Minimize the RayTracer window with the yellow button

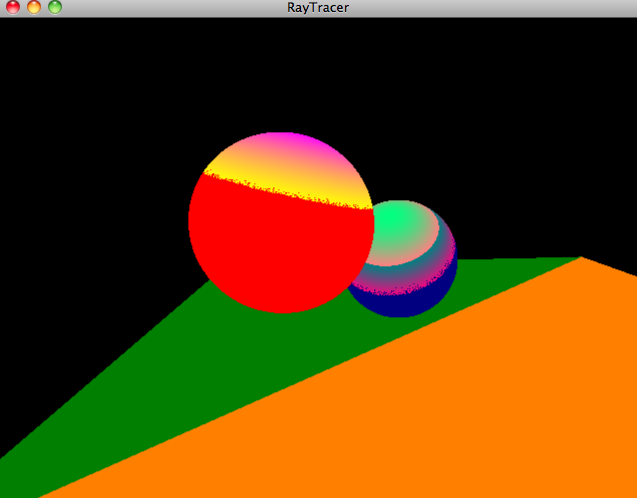point(34,7)
